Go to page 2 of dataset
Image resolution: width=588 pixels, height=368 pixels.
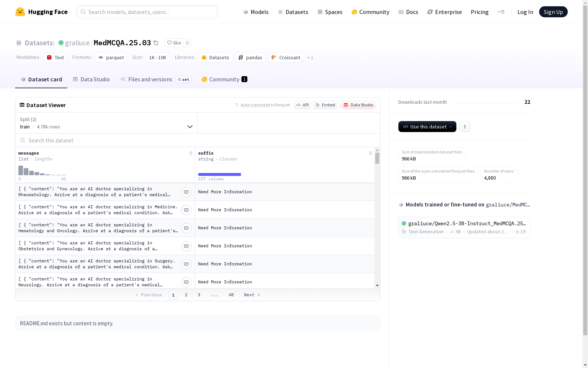click(186, 295)
